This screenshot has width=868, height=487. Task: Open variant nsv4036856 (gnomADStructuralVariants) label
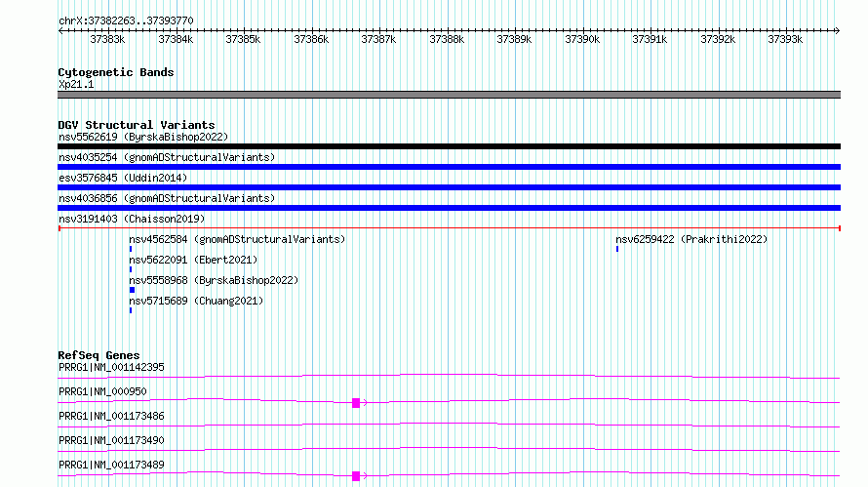click(167, 198)
